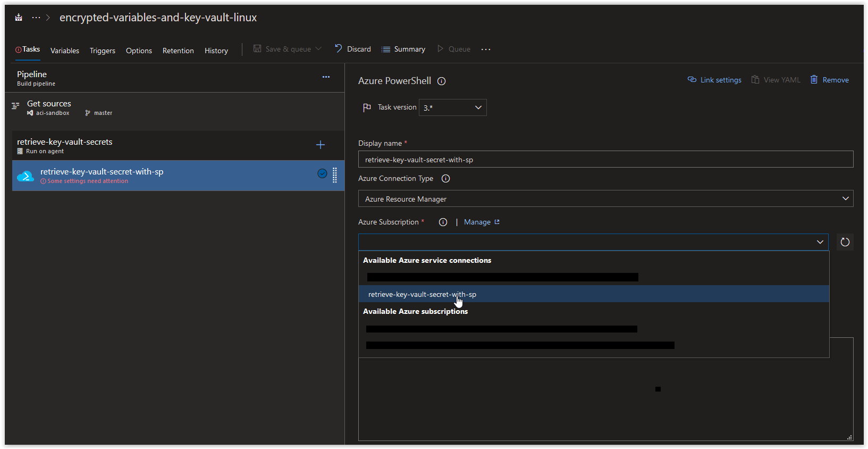The width and height of the screenshot is (868, 449).
Task: Go to the Options tab
Action: (x=139, y=51)
